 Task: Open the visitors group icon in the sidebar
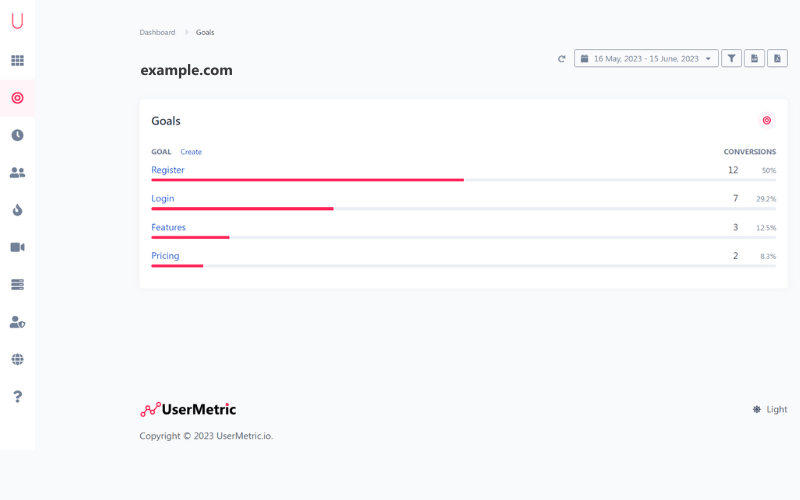[x=17, y=172]
